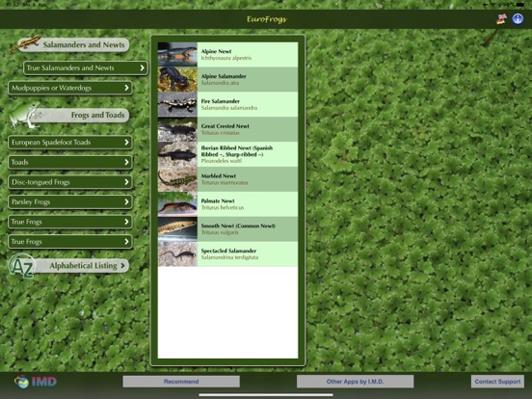Click chevron on Disc-tongued Frogs
Viewport: 532px width, 399px height.
point(126,182)
